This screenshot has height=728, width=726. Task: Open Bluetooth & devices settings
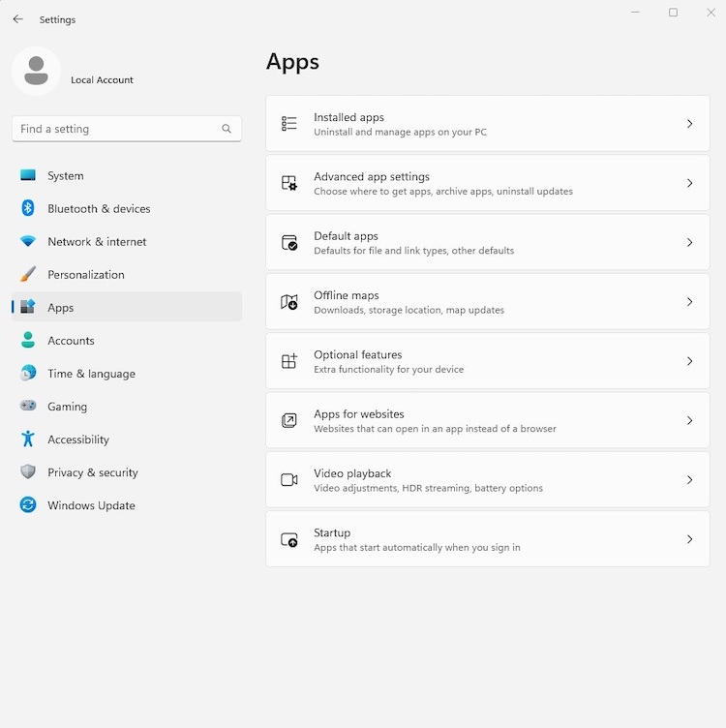[127, 208]
